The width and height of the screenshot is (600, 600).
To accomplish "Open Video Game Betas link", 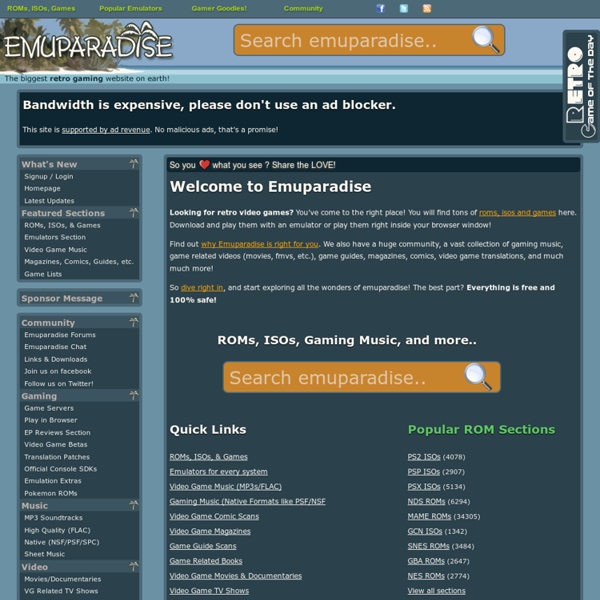I will [x=56, y=445].
